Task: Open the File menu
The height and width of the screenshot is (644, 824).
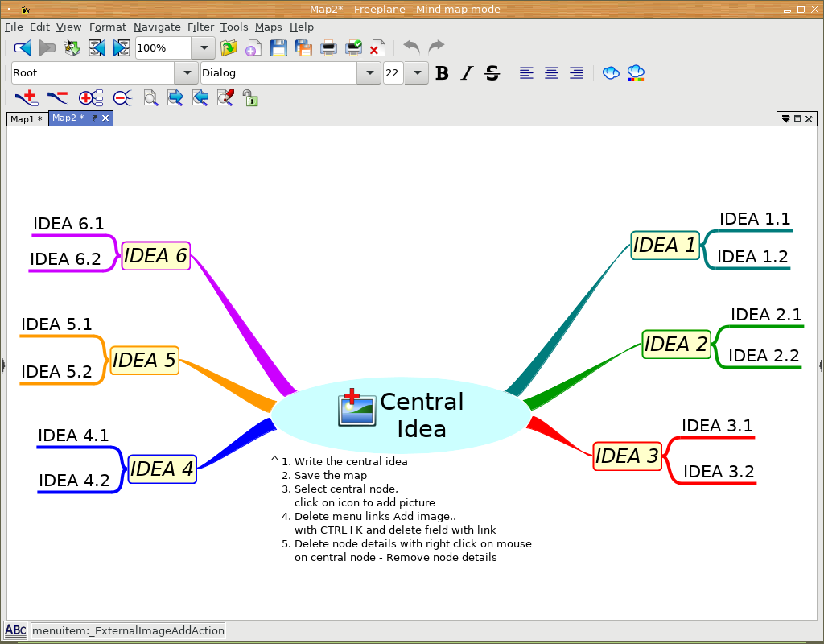Action: [x=14, y=27]
